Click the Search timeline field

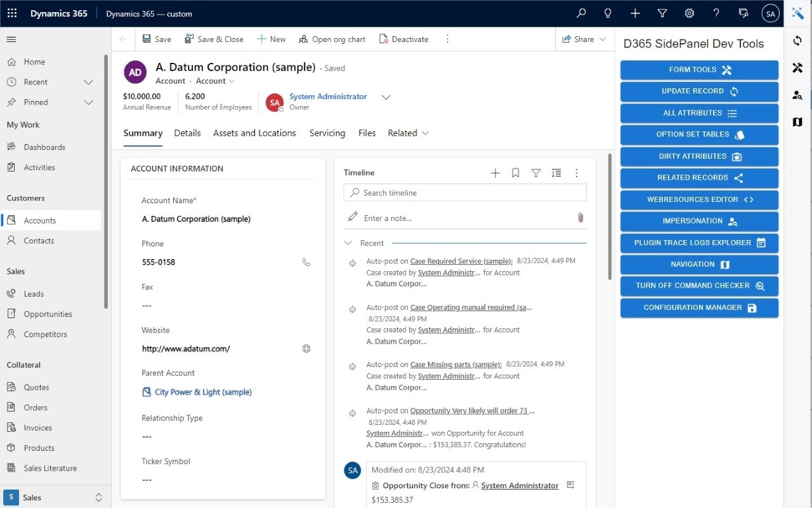tap(465, 192)
